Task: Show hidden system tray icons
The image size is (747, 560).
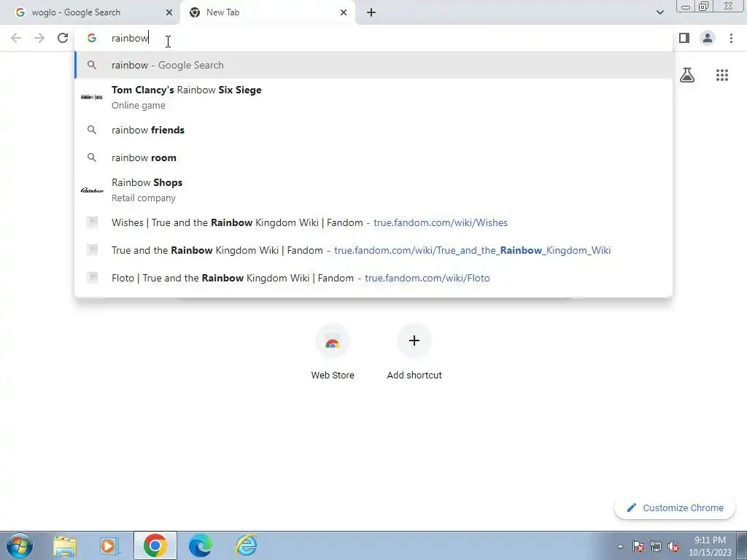Action: [620, 546]
